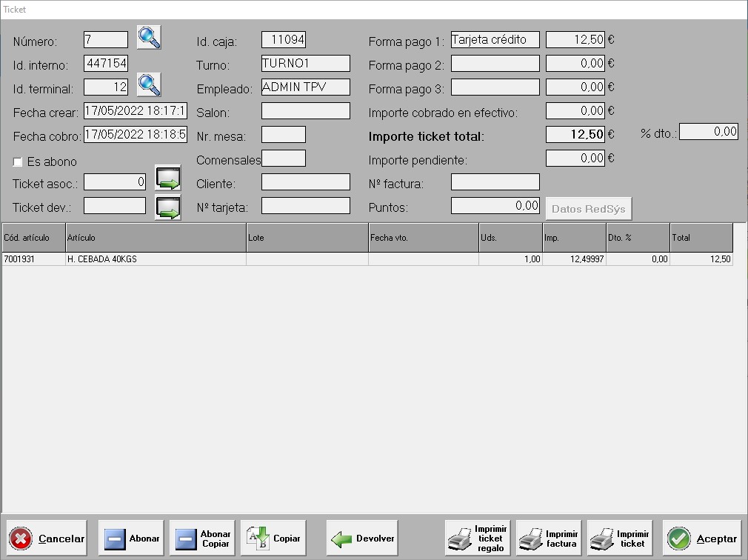Image resolution: width=748 pixels, height=560 pixels.
Task: Click the Cancelar button
Action: (x=47, y=539)
